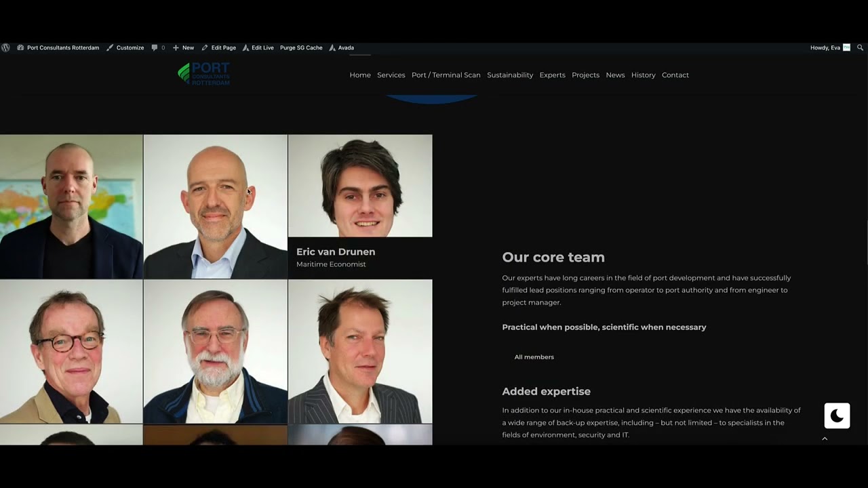Click 'Practical when possible, scientific when necessary' text
Viewport: 868px width, 488px height.
pyautogui.click(x=604, y=327)
